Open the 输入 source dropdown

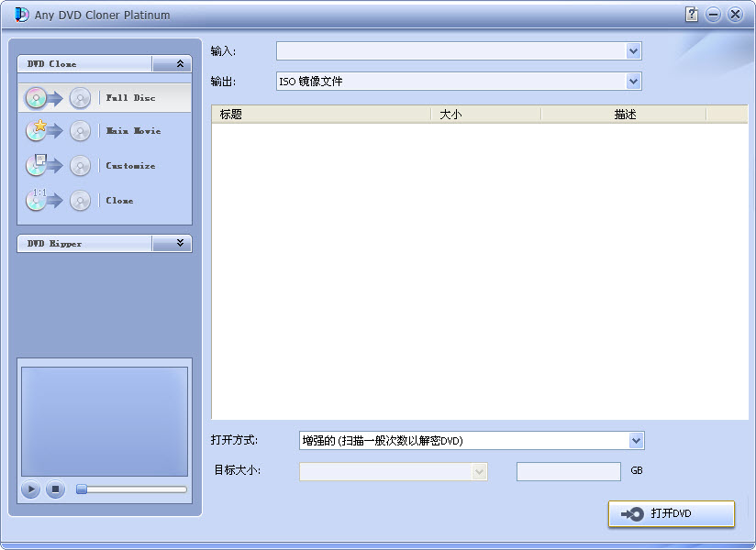point(634,51)
